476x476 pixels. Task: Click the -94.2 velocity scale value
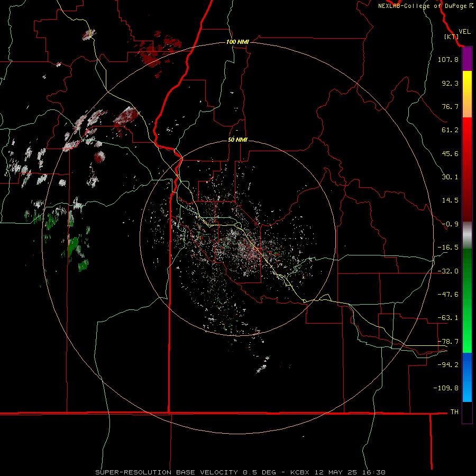coord(448,364)
